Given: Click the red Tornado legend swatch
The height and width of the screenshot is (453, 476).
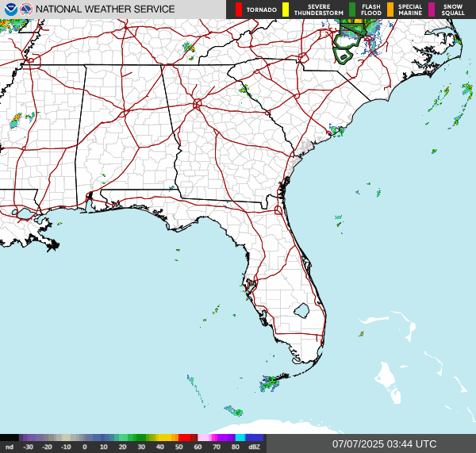Looking at the screenshot, I should point(239,10).
